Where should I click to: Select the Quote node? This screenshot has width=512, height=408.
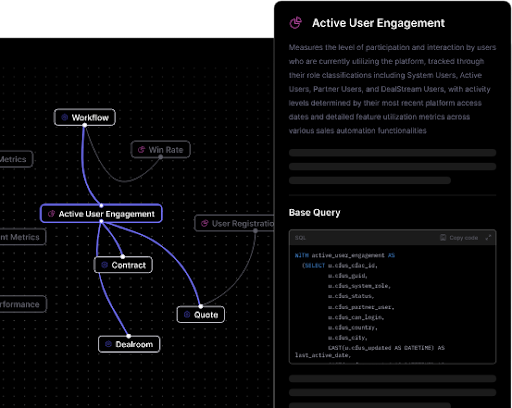coord(201,314)
